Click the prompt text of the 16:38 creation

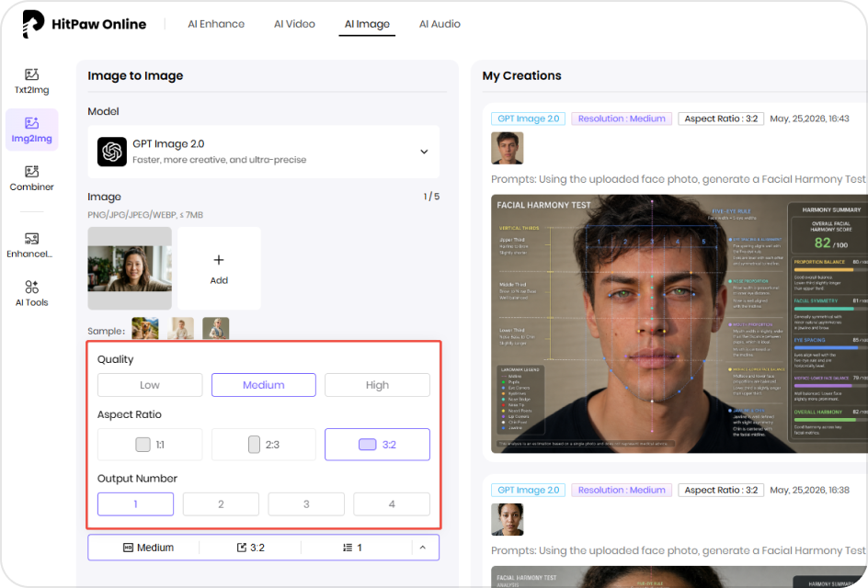[x=680, y=551]
